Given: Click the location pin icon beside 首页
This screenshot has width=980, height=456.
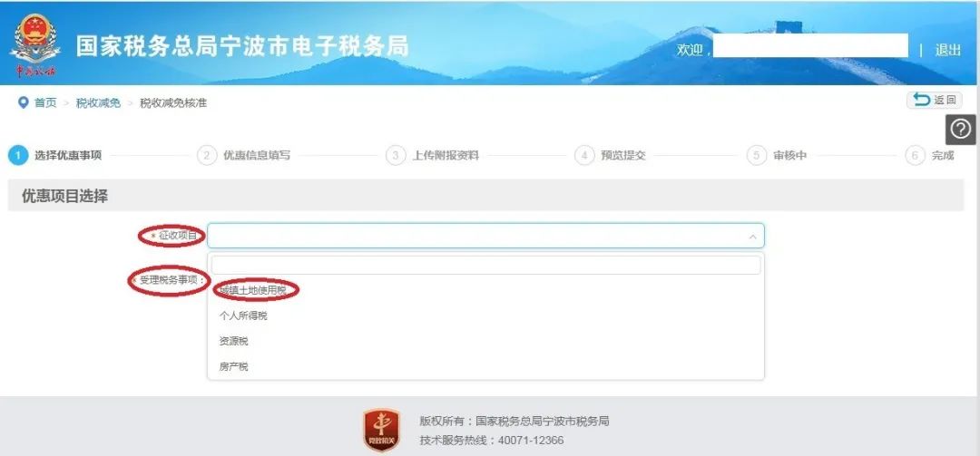Looking at the screenshot, I should [23, 102].
